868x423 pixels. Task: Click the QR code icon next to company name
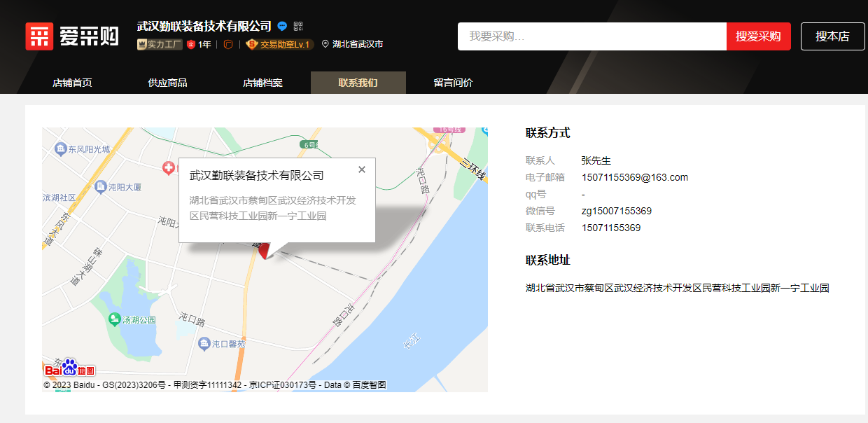(299, 27)
